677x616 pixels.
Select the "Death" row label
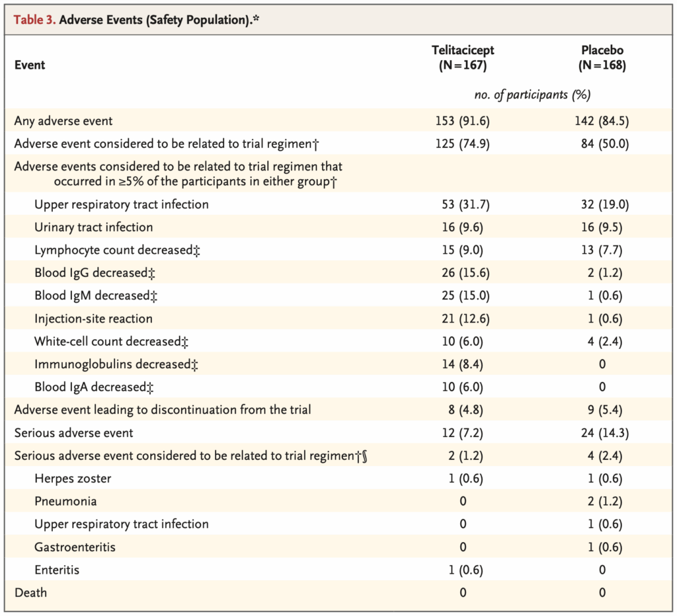(x=30, y=593)
